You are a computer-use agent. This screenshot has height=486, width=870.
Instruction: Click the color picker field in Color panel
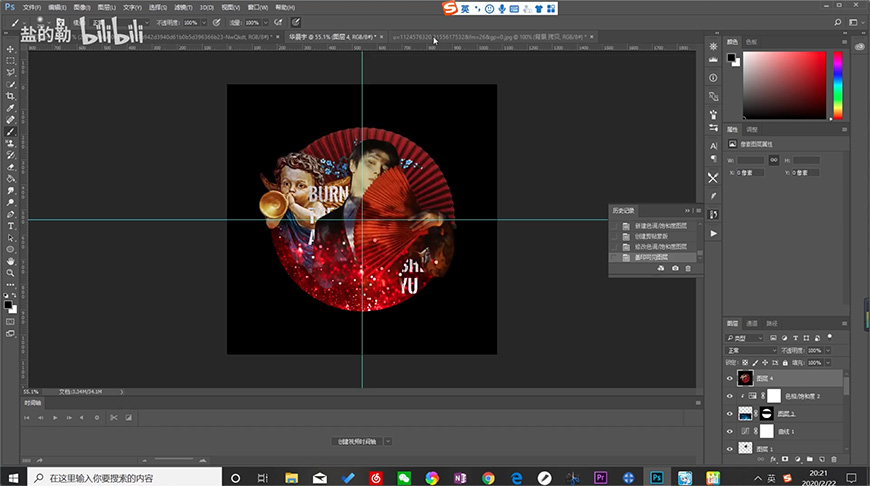click(785, 85)
